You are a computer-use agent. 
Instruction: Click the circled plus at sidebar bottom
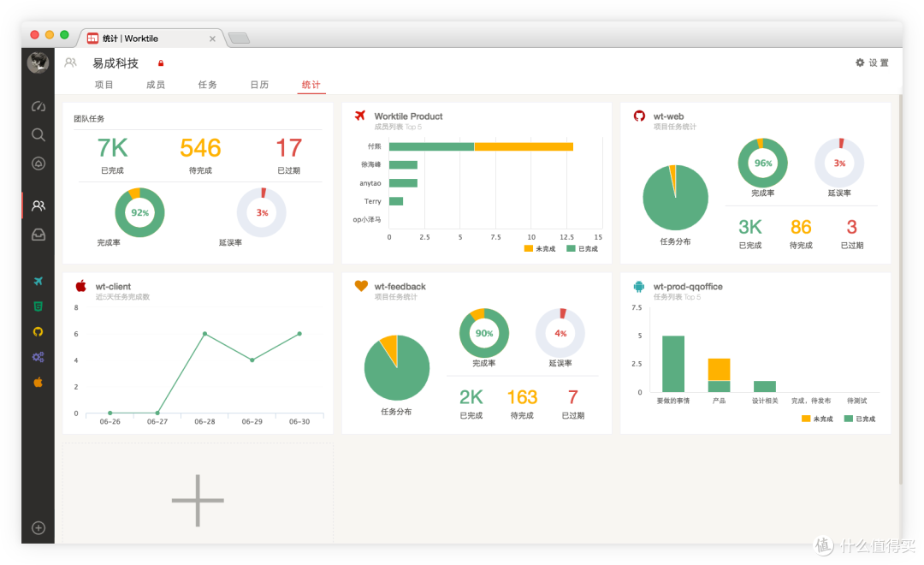point(38,528)
